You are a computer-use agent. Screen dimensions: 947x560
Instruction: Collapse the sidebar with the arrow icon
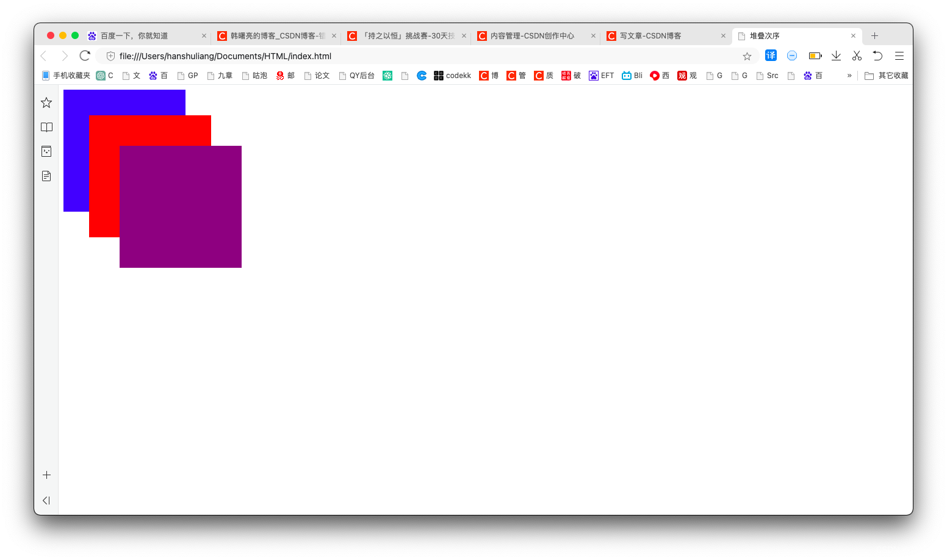pyautogui.click(x=46, y=500)
